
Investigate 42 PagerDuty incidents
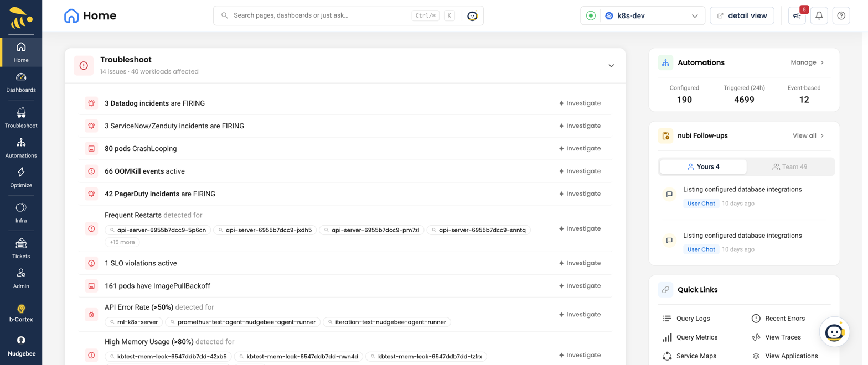point(580,194)
